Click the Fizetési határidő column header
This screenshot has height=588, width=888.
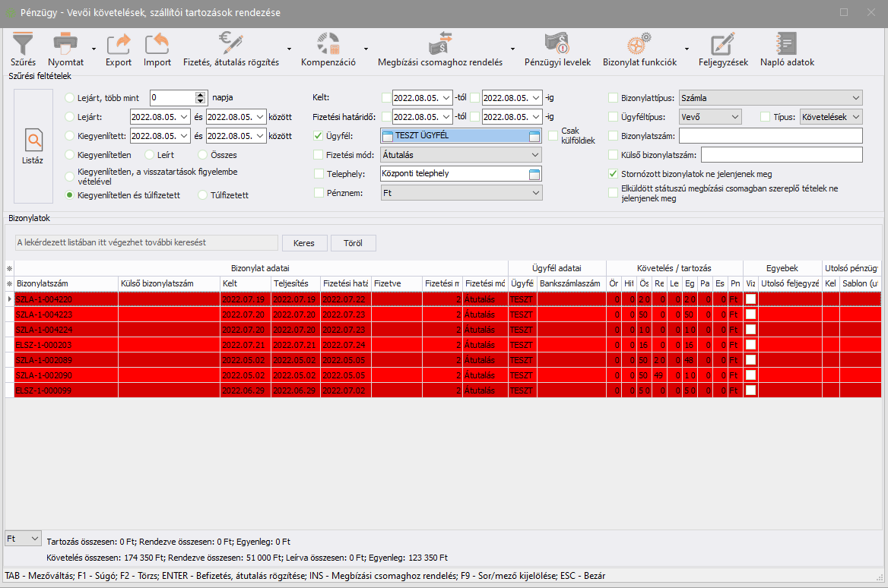pos(345,283)
